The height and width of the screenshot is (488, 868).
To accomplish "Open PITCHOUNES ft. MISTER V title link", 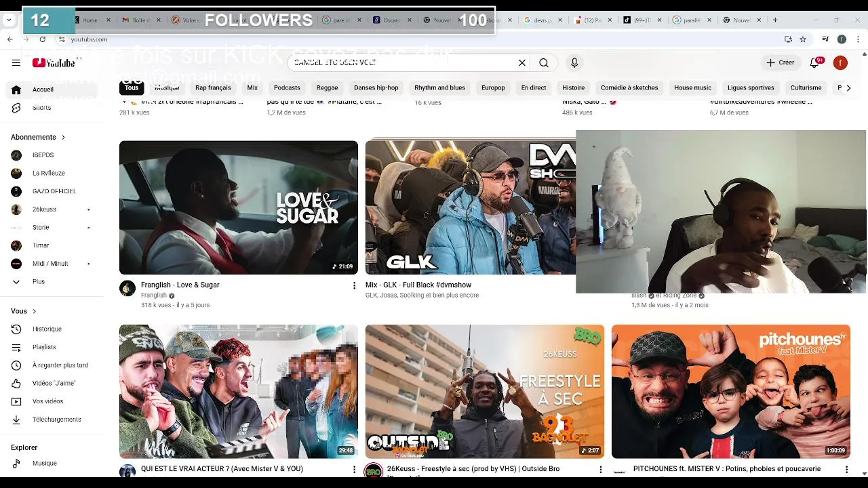I will pos(727,468).
